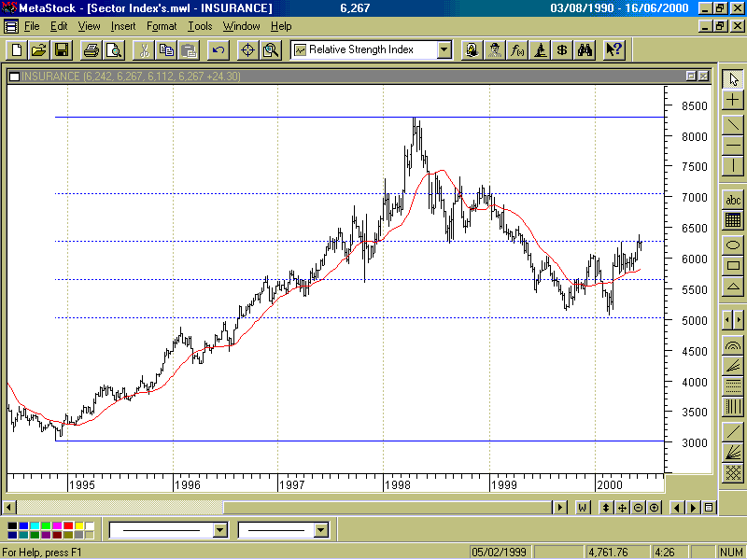Open a file using the folder icon
Viewport: 747px width, 560px height.
(39, 50)
